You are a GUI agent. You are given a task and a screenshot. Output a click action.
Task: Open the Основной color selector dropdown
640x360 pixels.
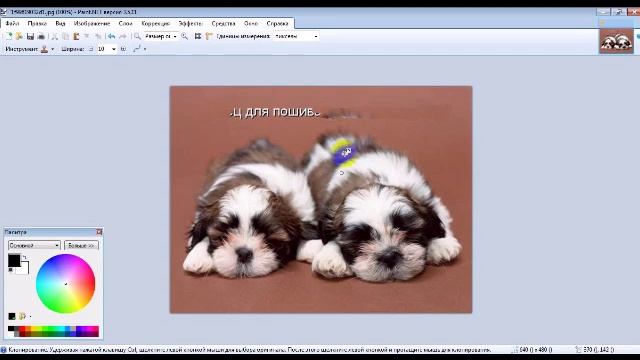(x=34, y=245)
